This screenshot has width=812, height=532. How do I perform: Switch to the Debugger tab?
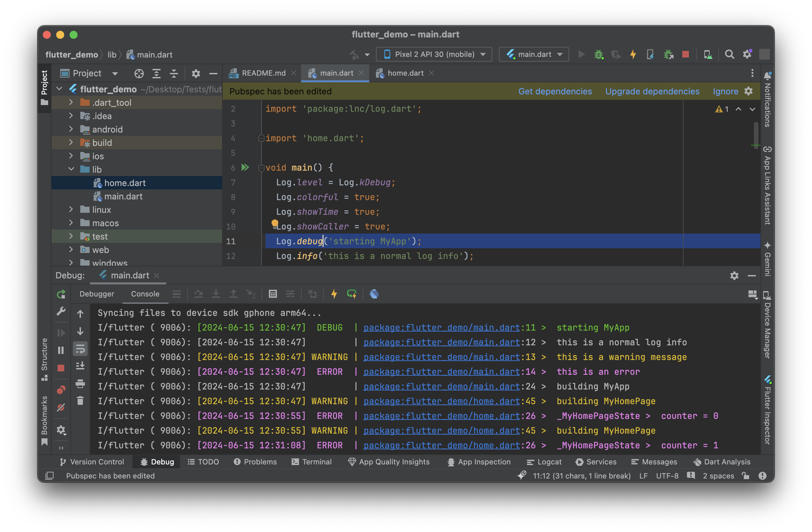(97, 294)
